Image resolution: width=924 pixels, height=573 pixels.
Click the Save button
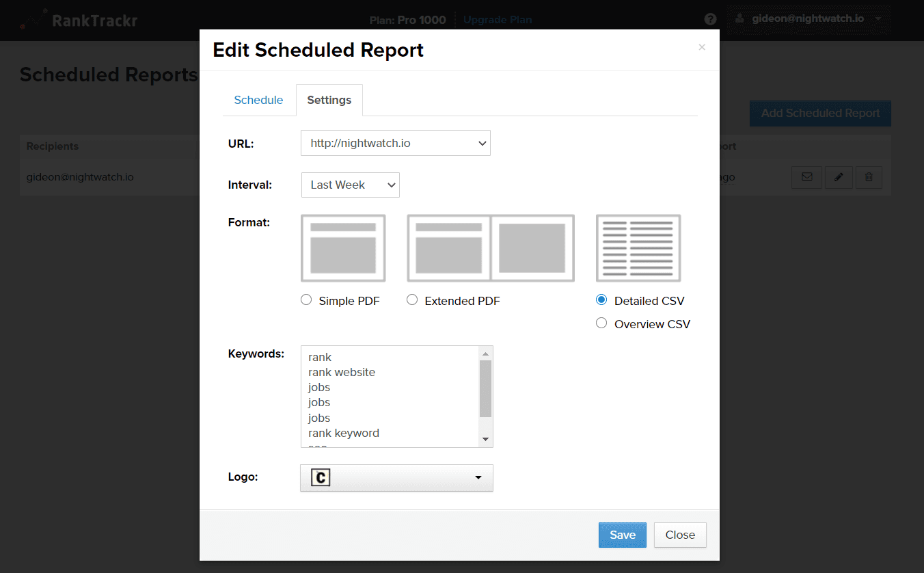(622, 535)
